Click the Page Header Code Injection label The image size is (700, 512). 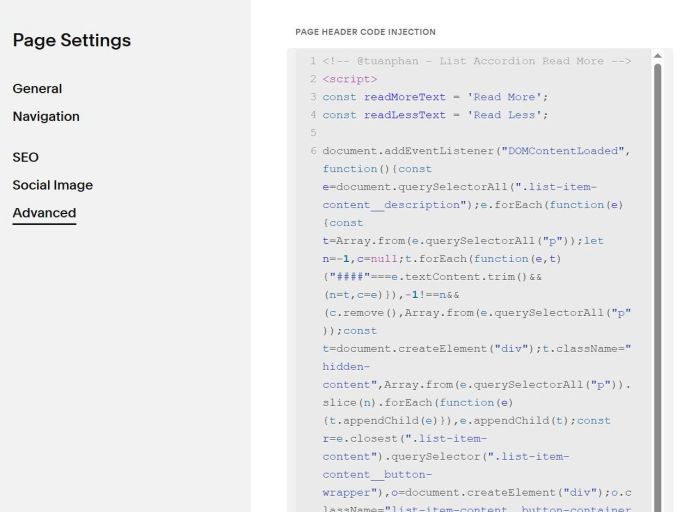[365, 32]
